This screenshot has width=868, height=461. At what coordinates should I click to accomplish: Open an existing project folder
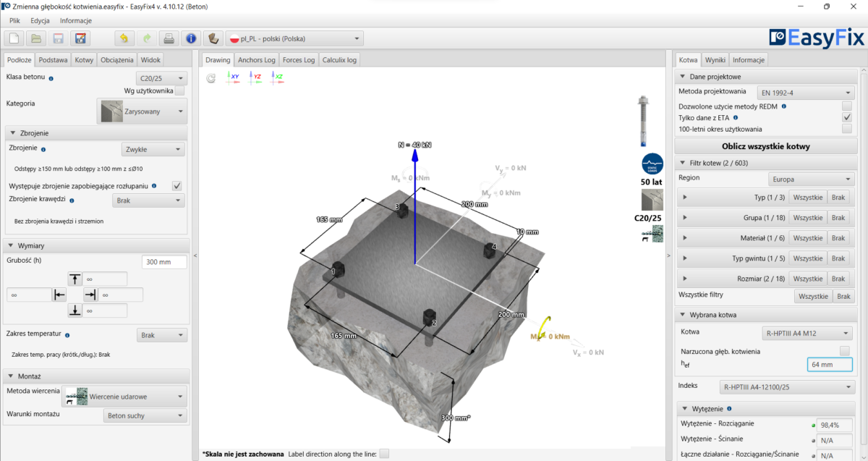pyautogui.click(x=36, y=38)
